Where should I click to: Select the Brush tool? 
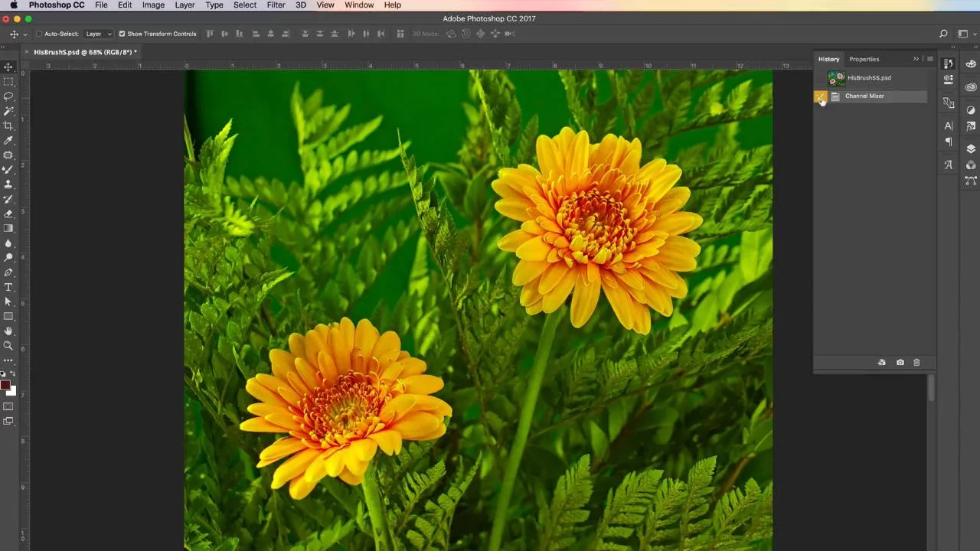[x=8, y=170]
